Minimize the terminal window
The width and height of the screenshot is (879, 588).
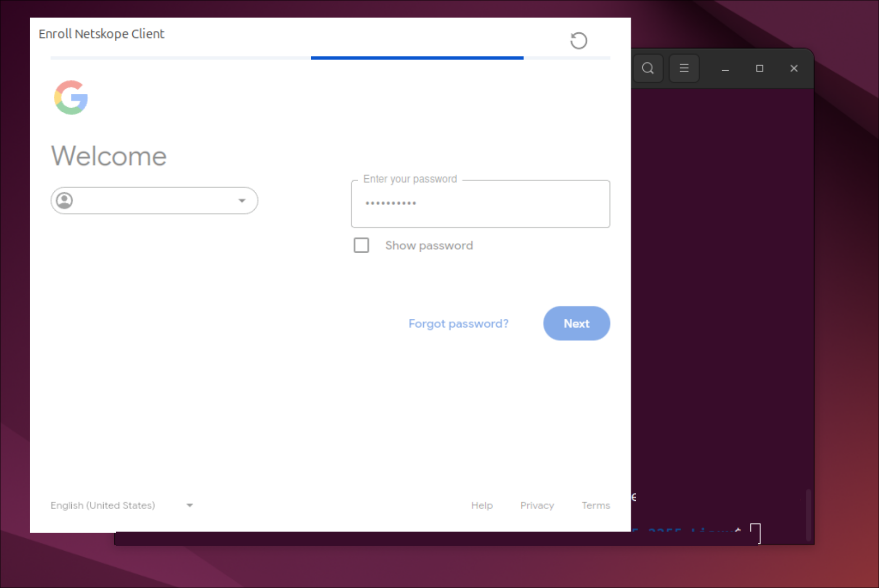tap(725, 69)
